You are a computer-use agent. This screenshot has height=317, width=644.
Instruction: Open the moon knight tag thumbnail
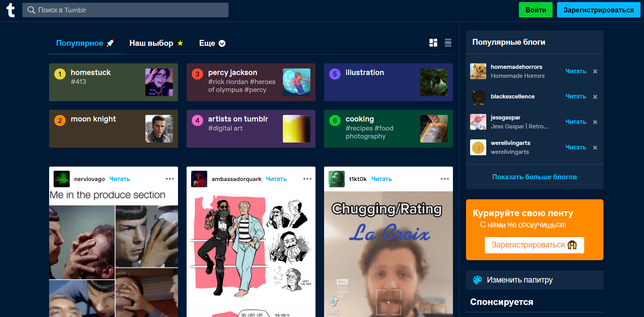point(159,129)
